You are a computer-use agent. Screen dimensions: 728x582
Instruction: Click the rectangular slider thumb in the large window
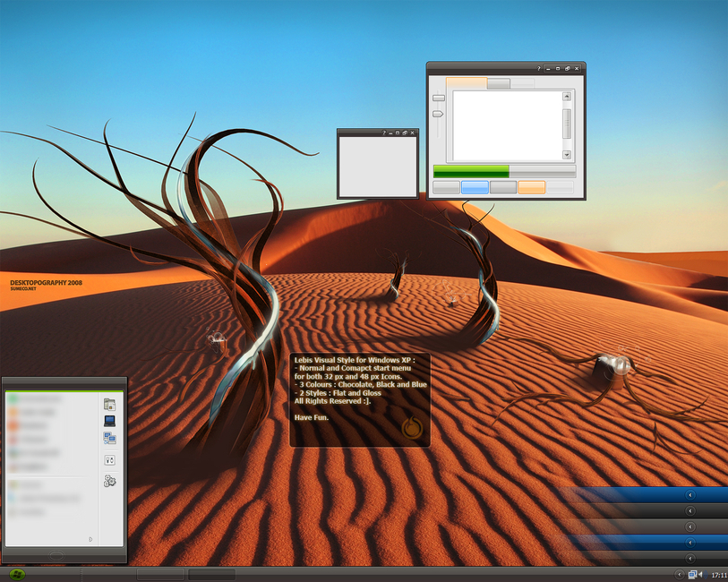tap(438, 98)
